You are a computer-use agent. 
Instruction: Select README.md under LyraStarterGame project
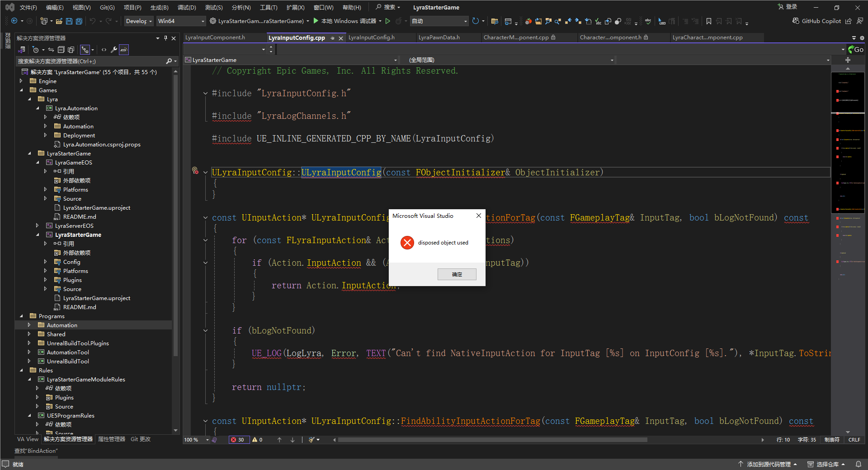(80, 307)
